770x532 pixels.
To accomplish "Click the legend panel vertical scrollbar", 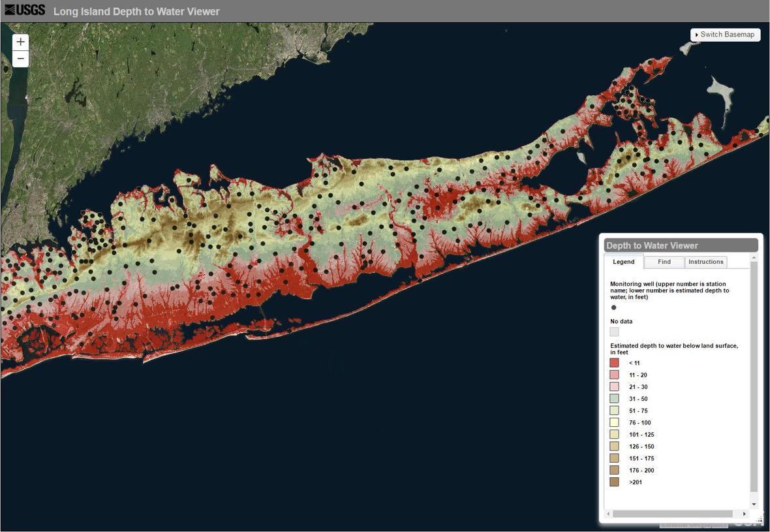I will (x=754, y=379).
